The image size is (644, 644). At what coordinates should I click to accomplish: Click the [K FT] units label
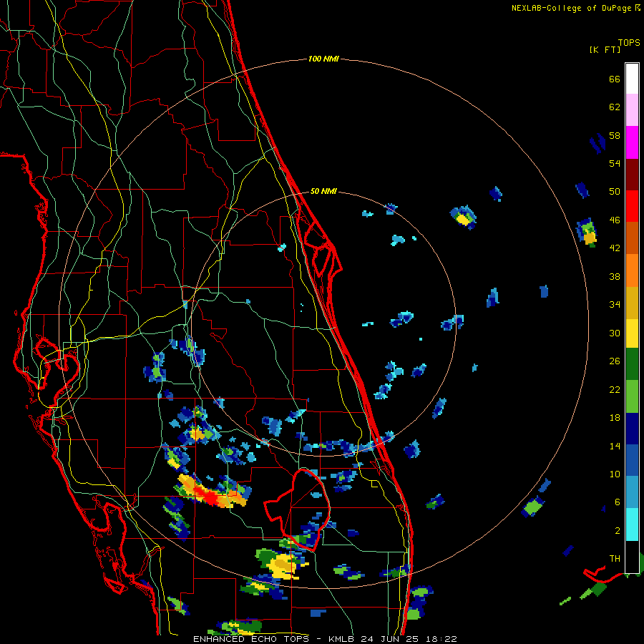[605, 50]
